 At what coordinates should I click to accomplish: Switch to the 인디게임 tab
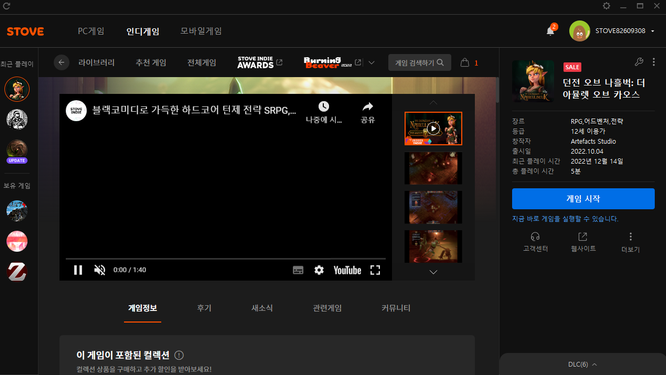click(143, 31)
